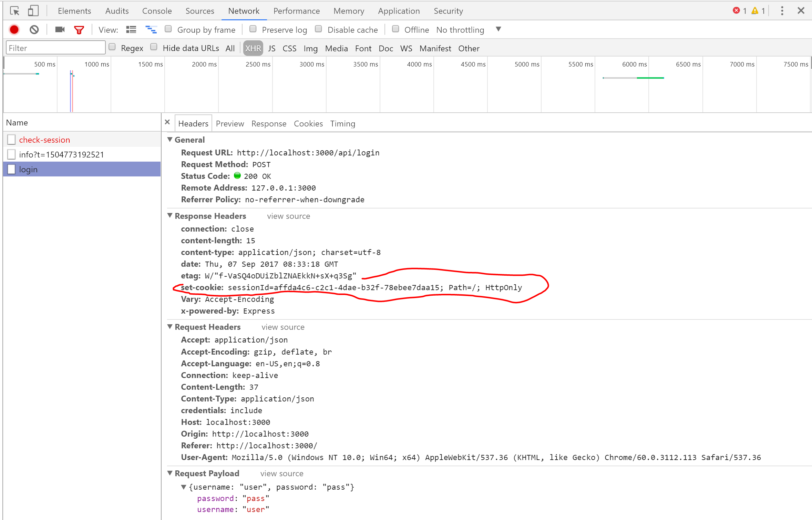
Task: Filter requests by WS type
Action: pos(406,48)
